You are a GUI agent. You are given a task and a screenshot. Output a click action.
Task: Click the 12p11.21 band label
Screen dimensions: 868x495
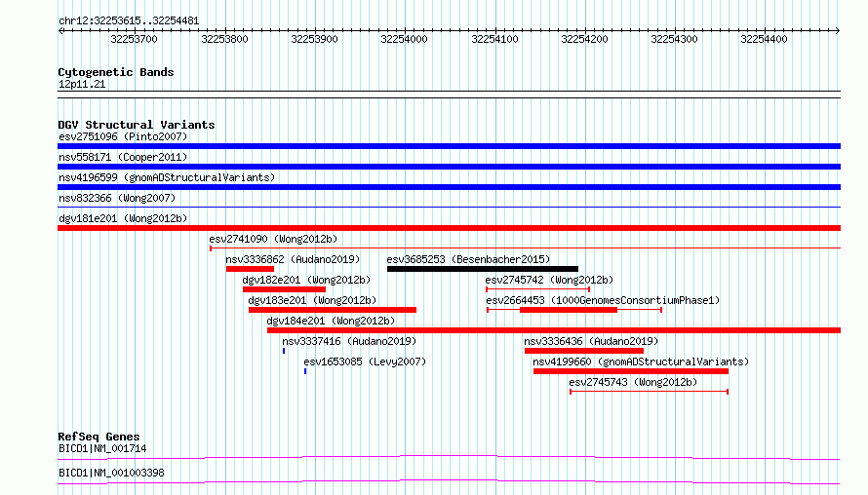(82, 84)
